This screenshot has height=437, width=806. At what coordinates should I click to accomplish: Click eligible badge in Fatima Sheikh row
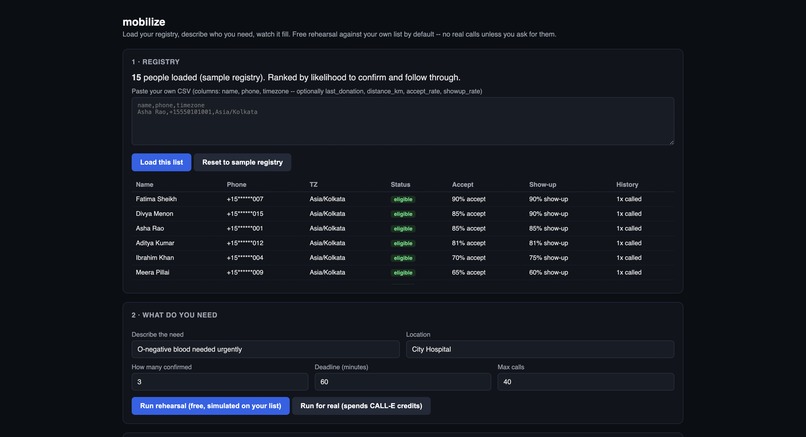pyautogui.click(x=403, y=199)
